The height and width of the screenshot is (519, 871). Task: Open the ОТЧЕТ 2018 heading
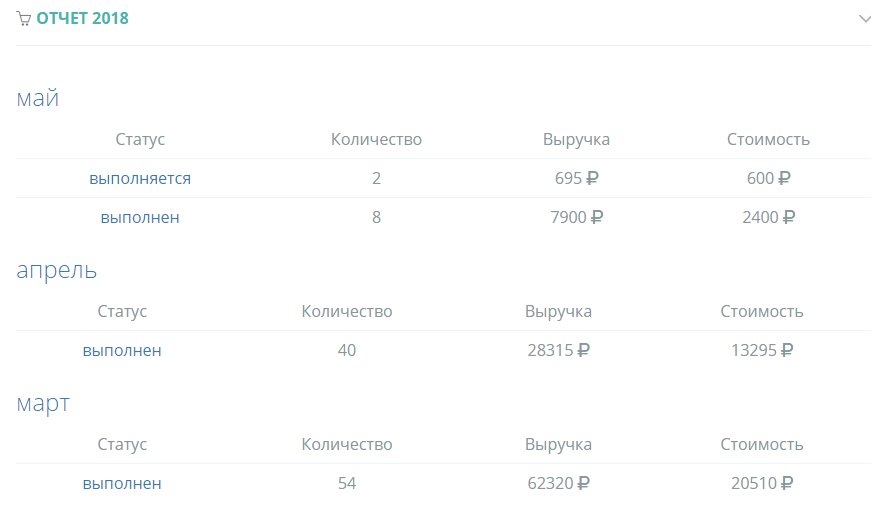click(82, 18)
